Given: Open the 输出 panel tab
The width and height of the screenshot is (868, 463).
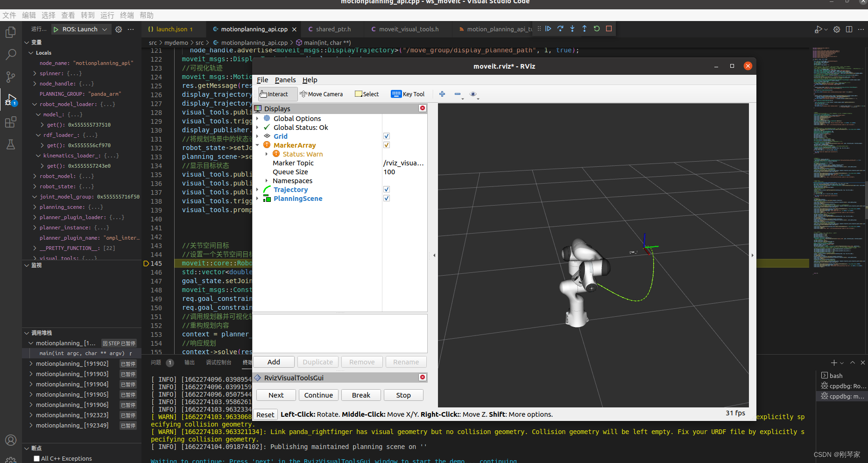Looking at the screenshot, I should [189, 363].
